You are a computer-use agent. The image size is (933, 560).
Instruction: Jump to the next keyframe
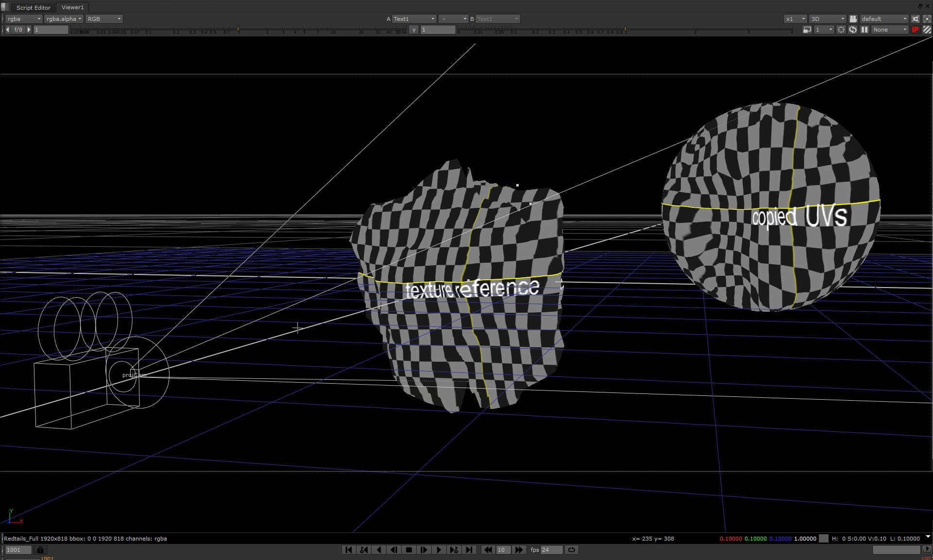[x=454, y=550]
